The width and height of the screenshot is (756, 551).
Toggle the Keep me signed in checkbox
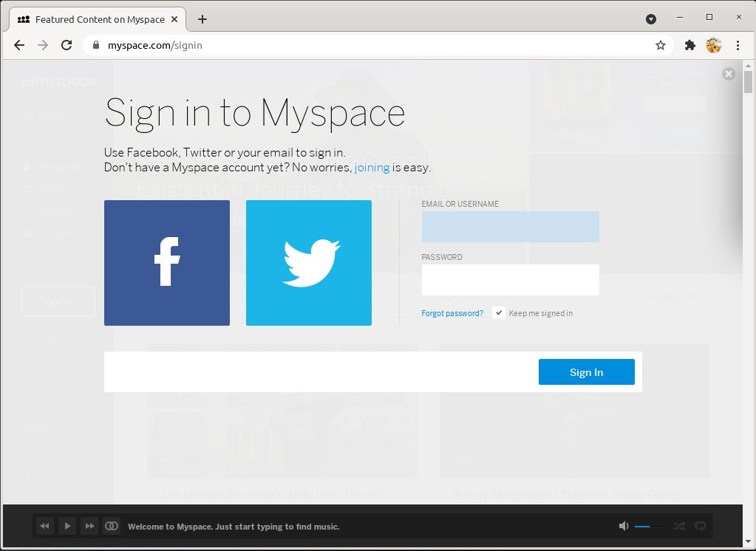(499, 313)
